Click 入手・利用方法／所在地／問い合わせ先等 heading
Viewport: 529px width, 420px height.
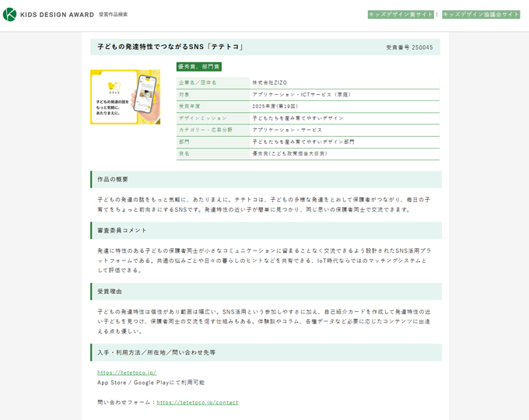coord(156,352)
